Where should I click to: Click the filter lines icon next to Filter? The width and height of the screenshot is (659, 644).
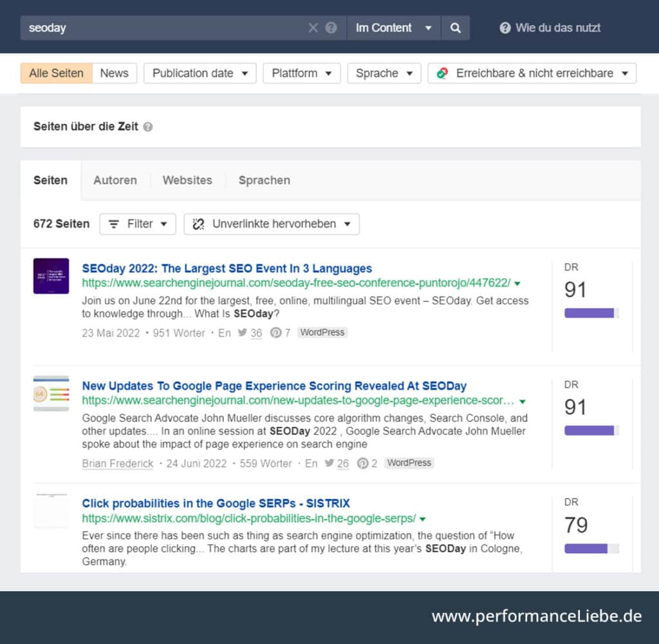[x=114, y=224]
